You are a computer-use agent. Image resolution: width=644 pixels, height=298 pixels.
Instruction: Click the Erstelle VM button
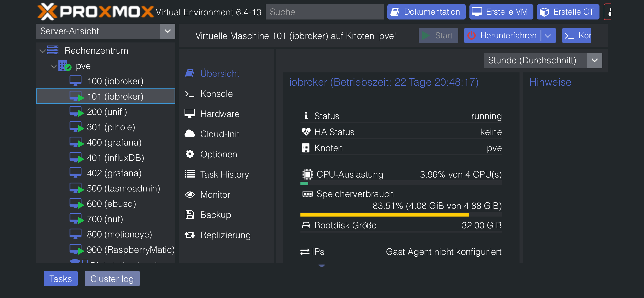[501, 12]
